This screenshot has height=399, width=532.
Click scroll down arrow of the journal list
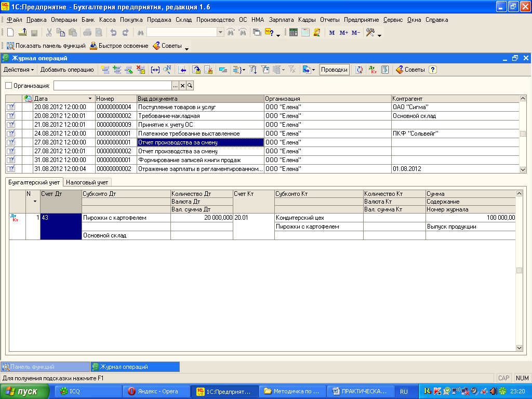[x=523, y=169]
